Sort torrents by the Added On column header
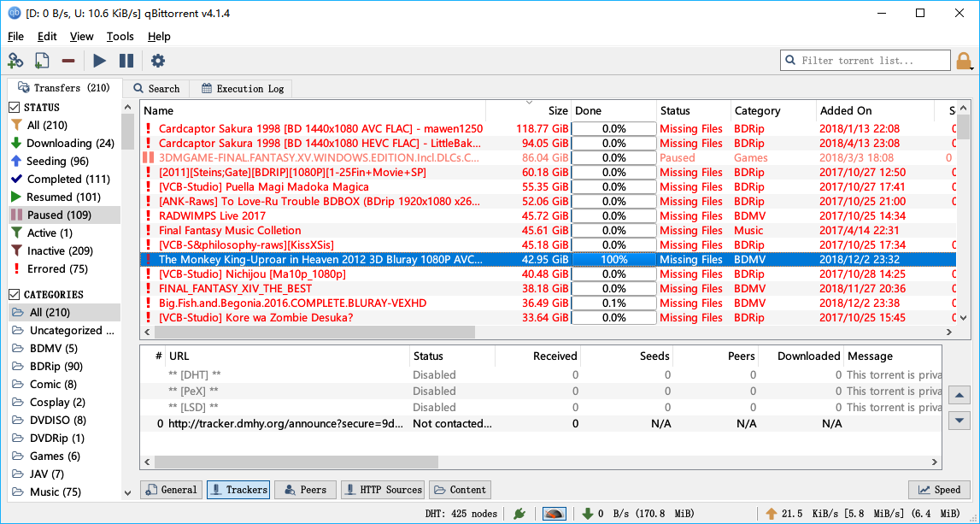 click(x=874, y=110)
